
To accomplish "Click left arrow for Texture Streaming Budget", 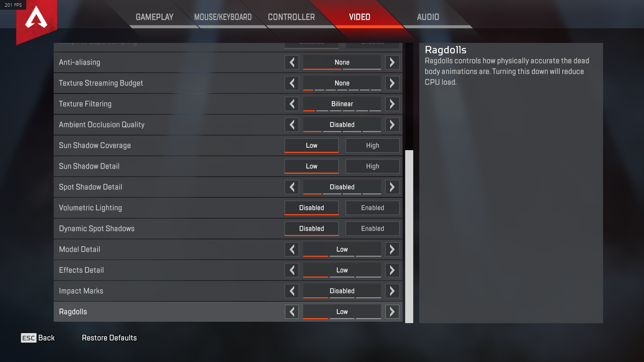I will pos(292,83).
